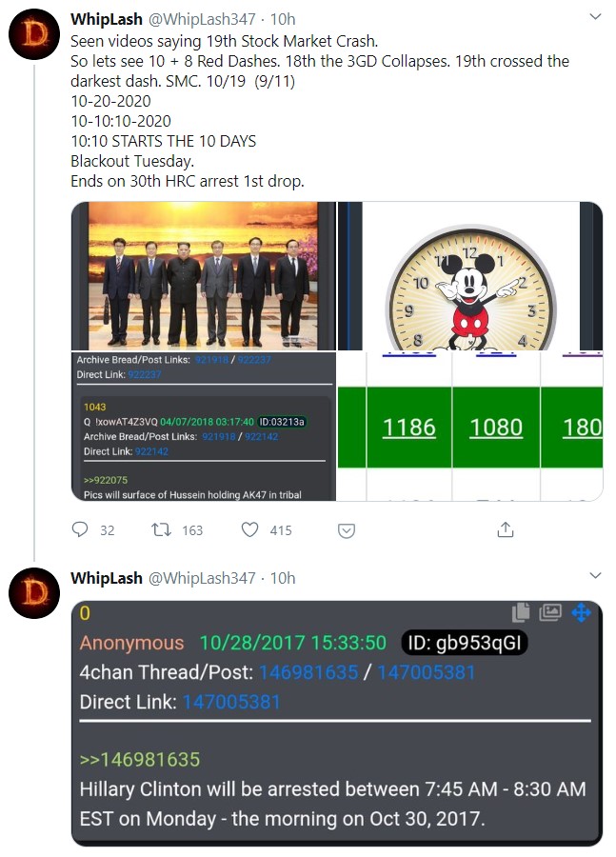616x857 pixels.
Task: Click the blue move arrows icon
Action: coord(581,612)
